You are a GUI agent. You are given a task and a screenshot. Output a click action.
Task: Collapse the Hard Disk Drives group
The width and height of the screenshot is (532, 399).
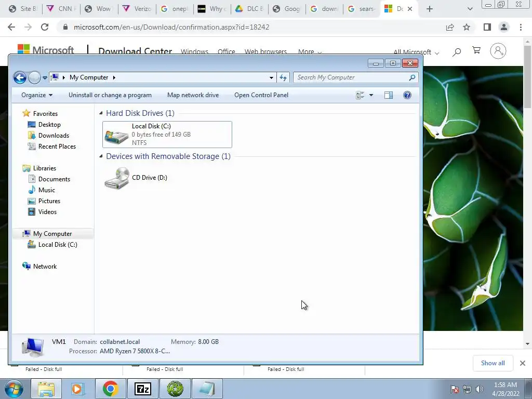point(101,113)
